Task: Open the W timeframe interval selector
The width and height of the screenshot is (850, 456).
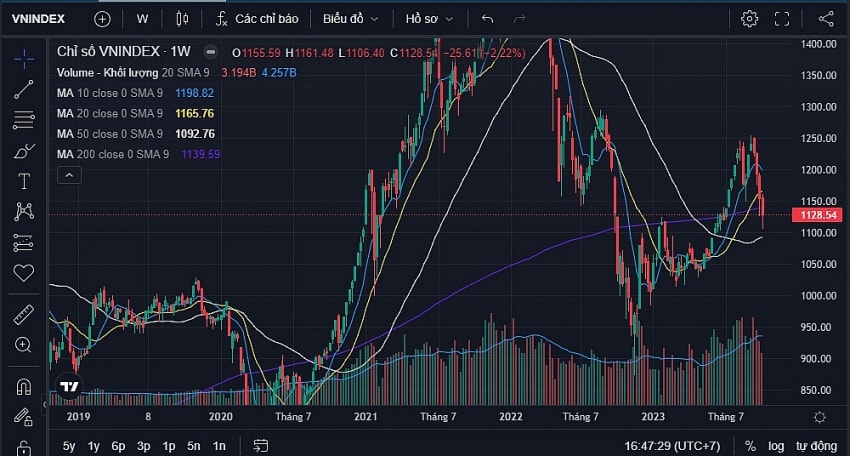Action: click(x=143, y=19)
